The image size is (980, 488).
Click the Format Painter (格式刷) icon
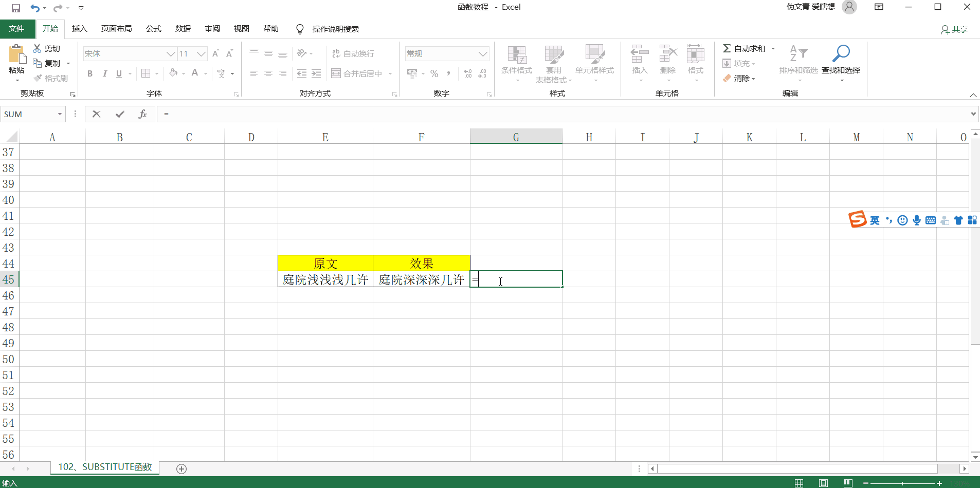pyautogui.click(x=38, y=78)
